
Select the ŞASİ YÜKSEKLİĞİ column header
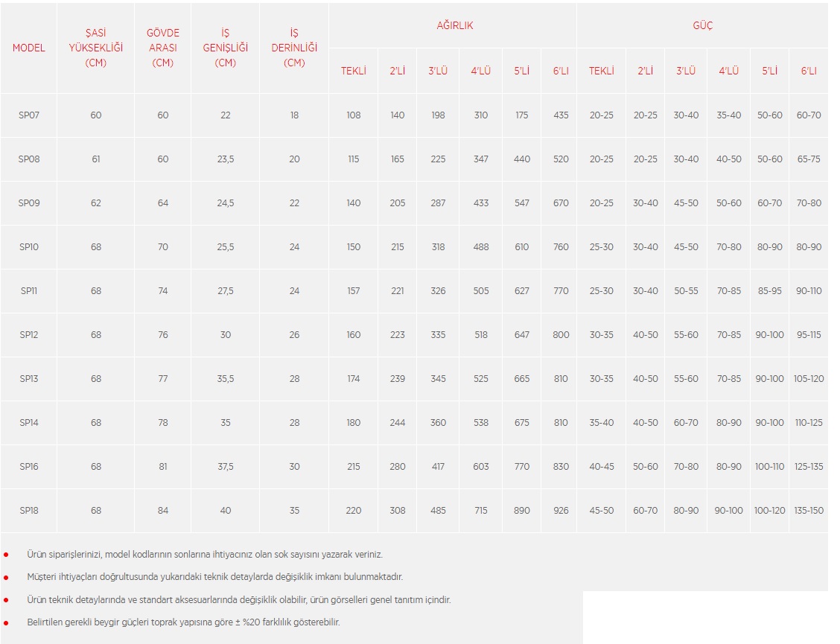click(x=96, y=48)
